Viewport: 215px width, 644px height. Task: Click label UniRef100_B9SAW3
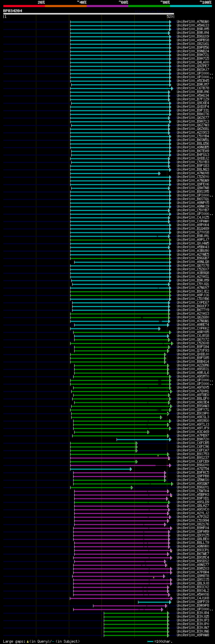(193, 406)
